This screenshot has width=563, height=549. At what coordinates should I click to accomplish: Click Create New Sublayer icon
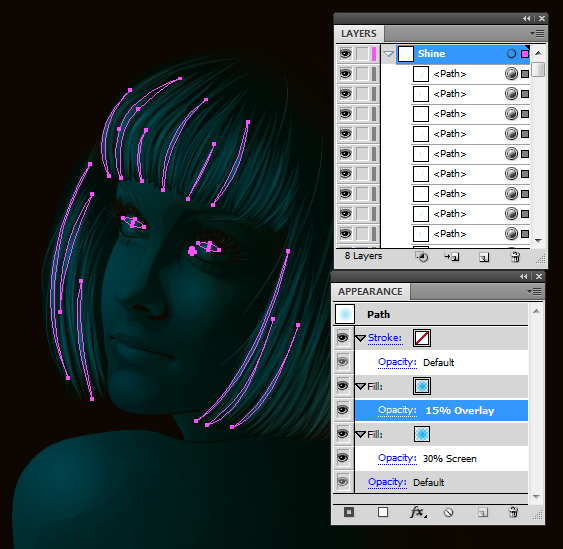pyautogui.click(x=452, y=257)
